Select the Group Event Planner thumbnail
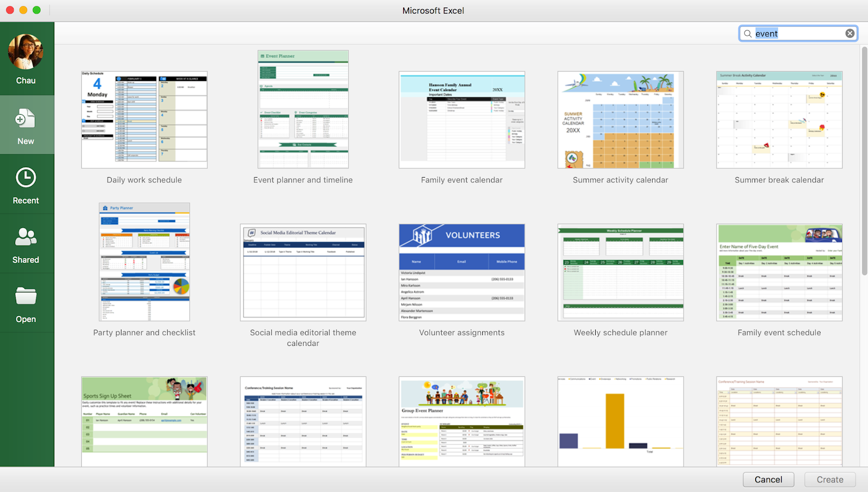This screenshot has height=492, width=868. coord(462,421)
